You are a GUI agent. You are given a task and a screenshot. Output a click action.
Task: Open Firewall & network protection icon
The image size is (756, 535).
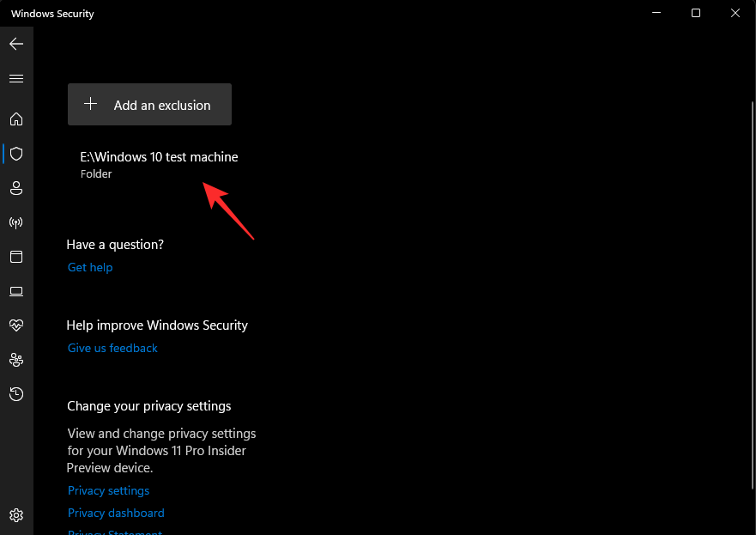point(16,222)
